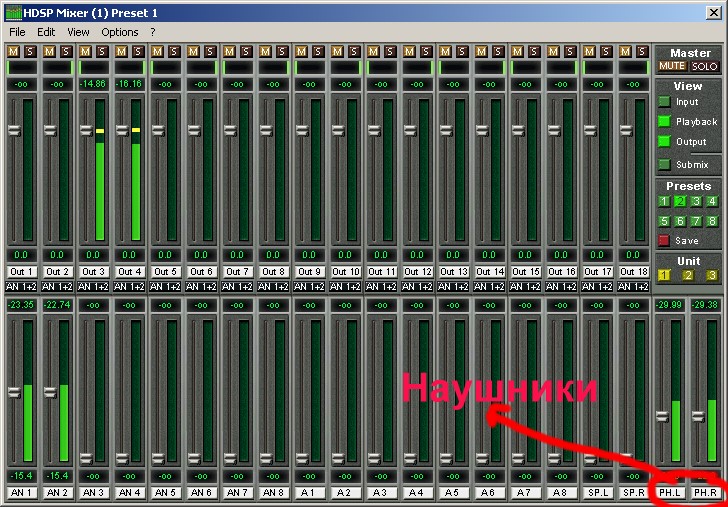Select Unit 1

[x=664, y=275]
